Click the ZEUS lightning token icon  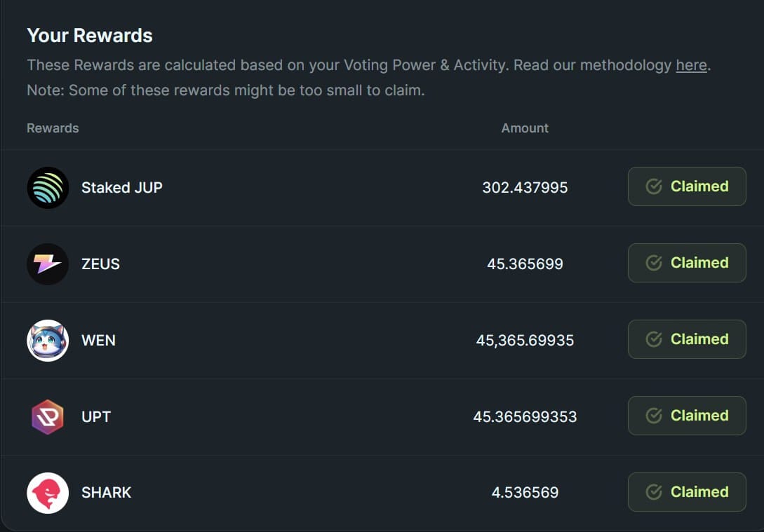pos(48,264)
